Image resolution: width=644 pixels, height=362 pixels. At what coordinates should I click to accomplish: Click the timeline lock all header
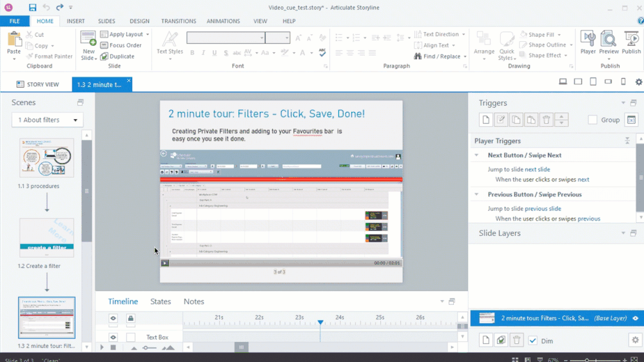point(131,318)
